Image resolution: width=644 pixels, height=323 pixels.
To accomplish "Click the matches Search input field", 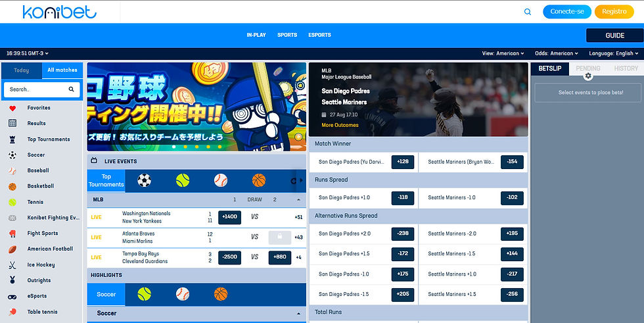I will tap(42, 89).
